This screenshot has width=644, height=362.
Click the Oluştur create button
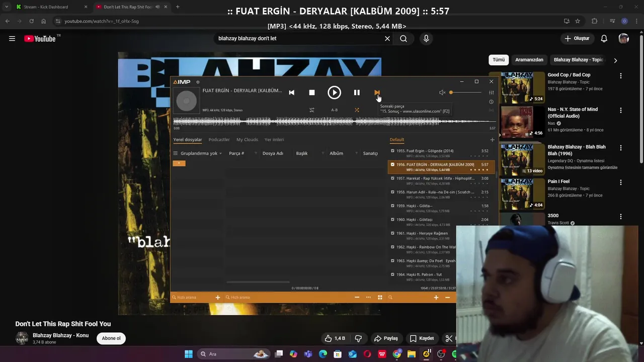pyautogui.click(x=577, y=39)
